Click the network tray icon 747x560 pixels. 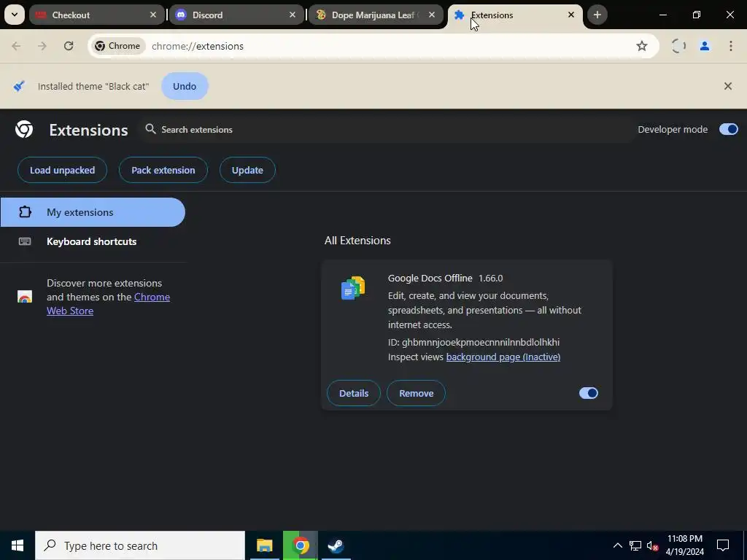coord(635,545)
